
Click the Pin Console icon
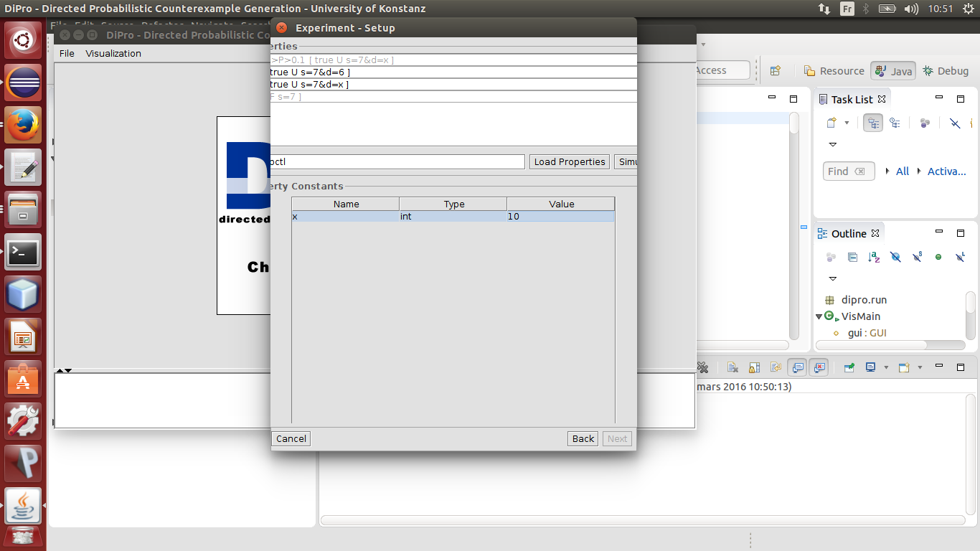(849, 367)
